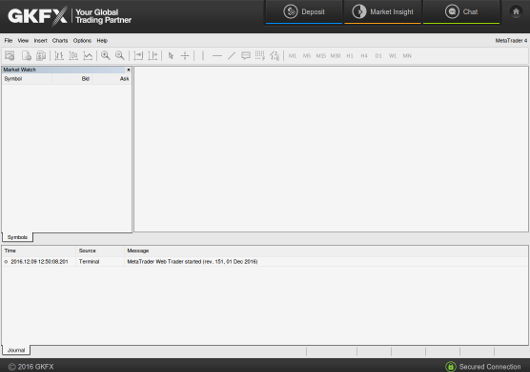Select the Bar Chart icon
The width and height of the screenshot is (530, 372).
59,56
